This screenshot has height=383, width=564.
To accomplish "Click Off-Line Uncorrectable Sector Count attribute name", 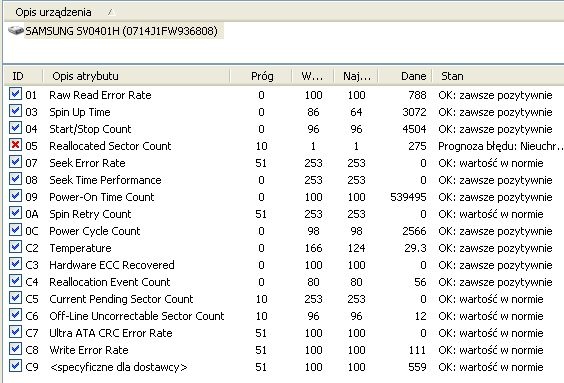I will (x=137, y=316).
